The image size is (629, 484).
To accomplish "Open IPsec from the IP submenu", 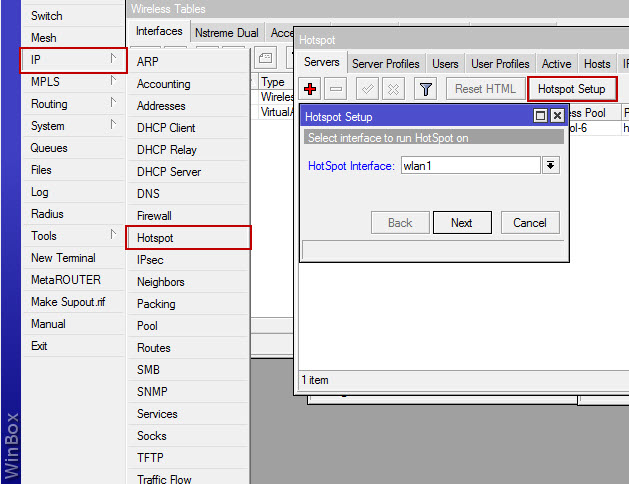I will [x=188, y=260].
